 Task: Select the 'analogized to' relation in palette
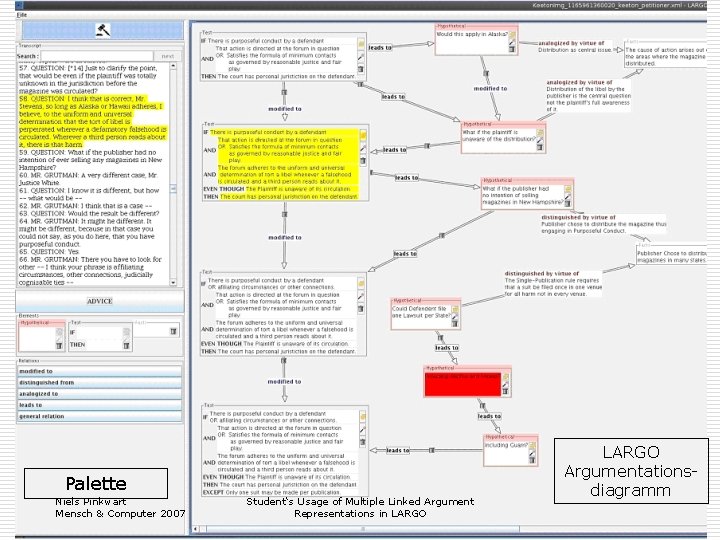click(x=100, y=394)
